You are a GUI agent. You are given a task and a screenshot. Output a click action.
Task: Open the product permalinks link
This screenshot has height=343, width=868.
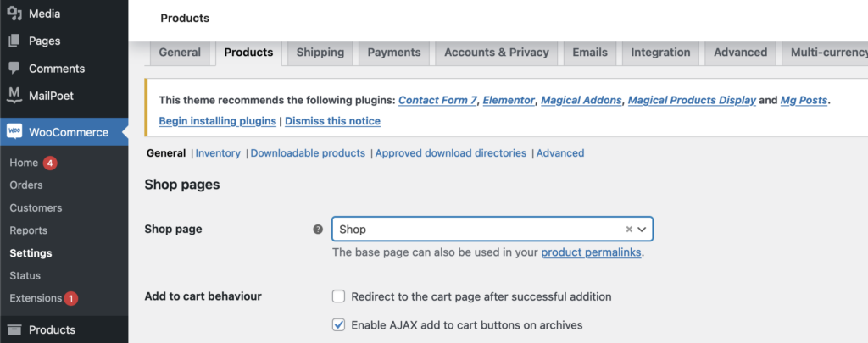pyautogui.click(x=591, y=252)
